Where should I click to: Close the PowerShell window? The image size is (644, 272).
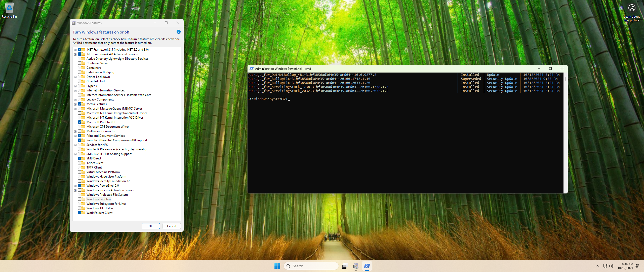pos(562,69)
